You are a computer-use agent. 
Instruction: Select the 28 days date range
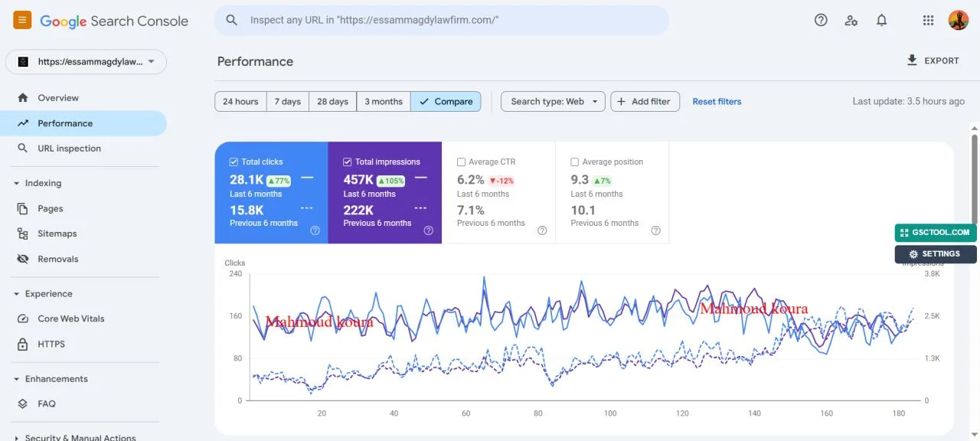tap(332, 101)
